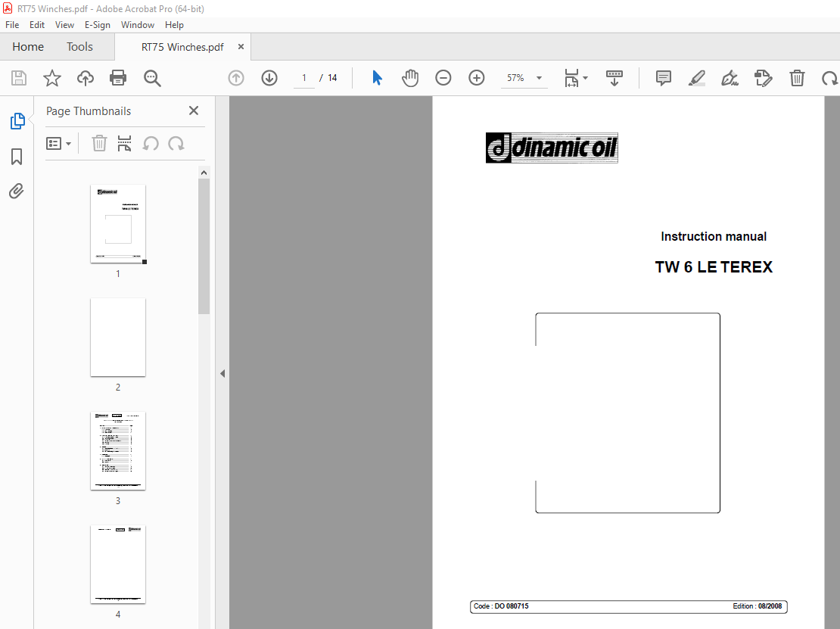This screenshot has height=629, width=840.
Task: Click the 'TW 6 LE TEREX' title text
Action: [714, 267]
